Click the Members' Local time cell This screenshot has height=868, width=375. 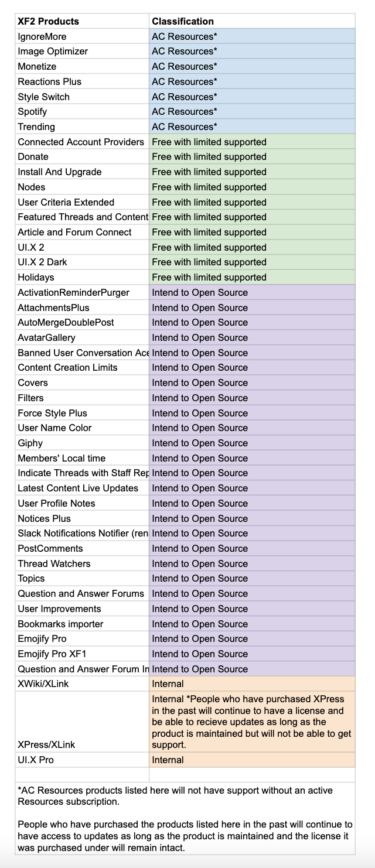tap(62, 458)
